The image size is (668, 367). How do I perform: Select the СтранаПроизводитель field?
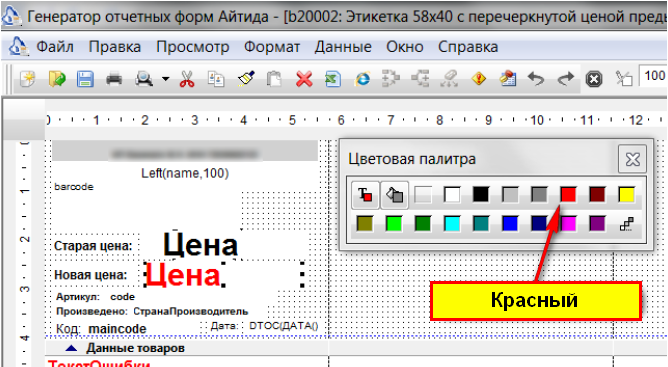pos(190,312)
